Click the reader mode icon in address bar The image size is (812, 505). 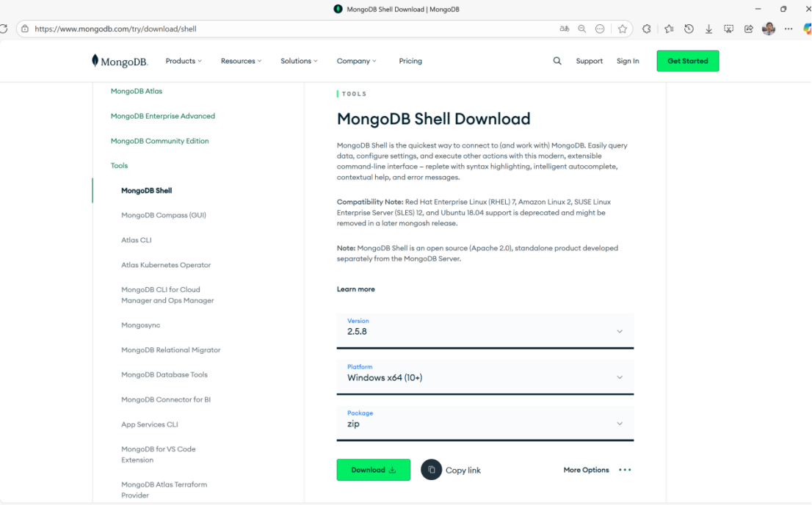600,29
